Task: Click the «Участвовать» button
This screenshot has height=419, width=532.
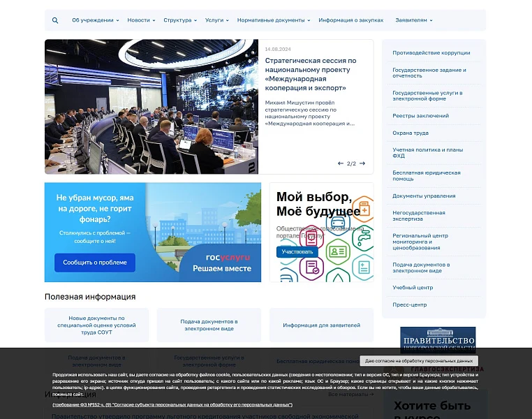Action: (x=297, y=251)
